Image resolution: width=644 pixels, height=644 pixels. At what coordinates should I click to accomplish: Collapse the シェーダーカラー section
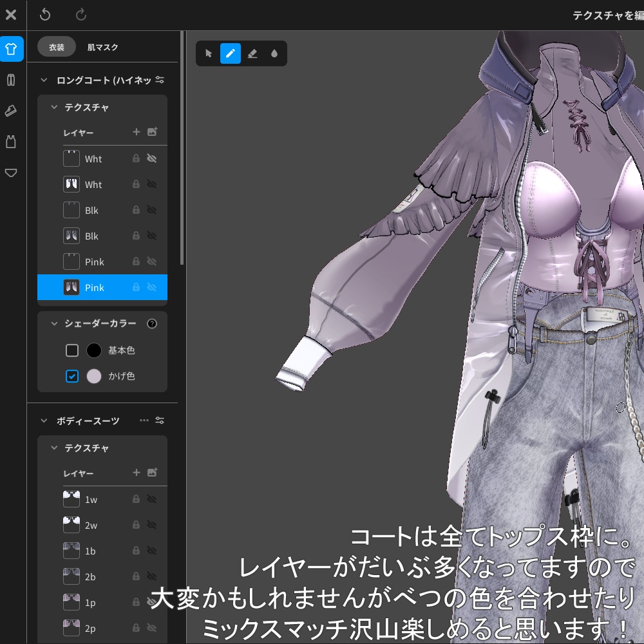pos(54,323)
